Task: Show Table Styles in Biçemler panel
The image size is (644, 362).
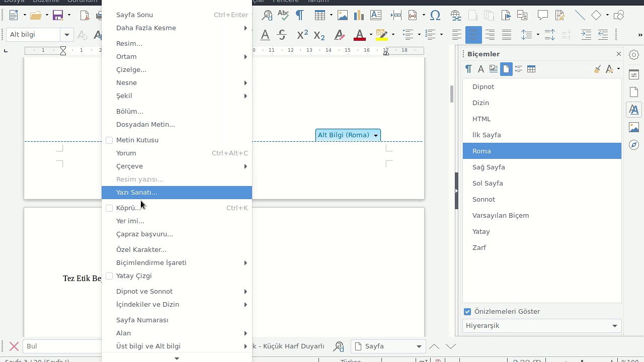Action: pyautogui.click(x=531, y=69)
